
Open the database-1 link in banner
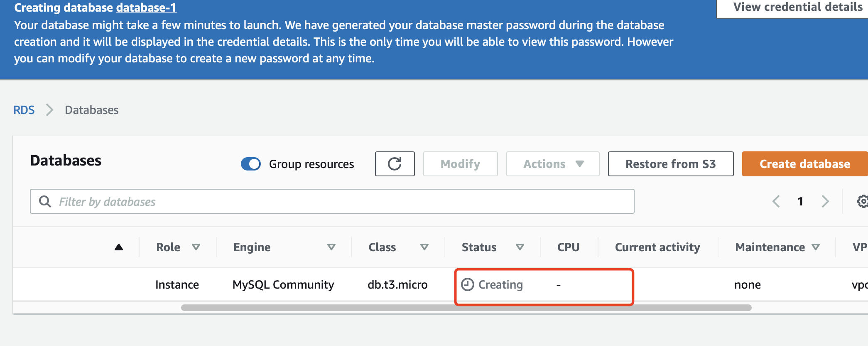[x=146, y=7]
